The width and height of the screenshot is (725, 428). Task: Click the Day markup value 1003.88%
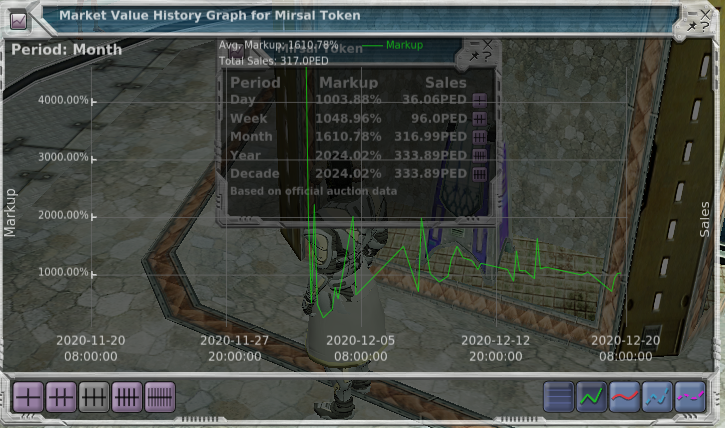[348, 100]
